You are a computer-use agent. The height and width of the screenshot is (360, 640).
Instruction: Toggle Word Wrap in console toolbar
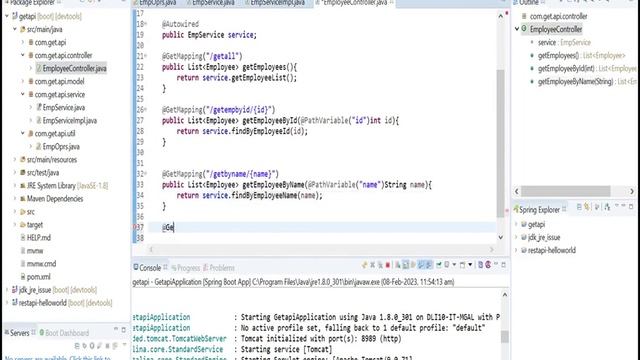pos(413,265)
